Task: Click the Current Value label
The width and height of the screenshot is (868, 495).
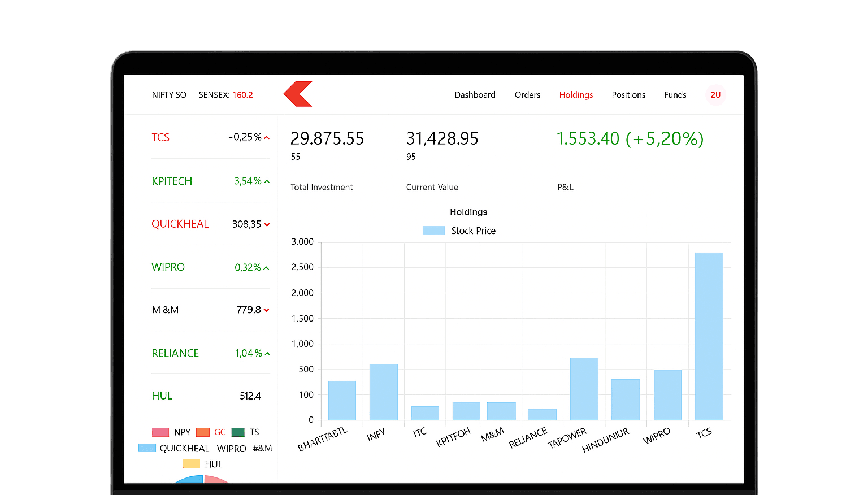Action: [x=432, y=188]
